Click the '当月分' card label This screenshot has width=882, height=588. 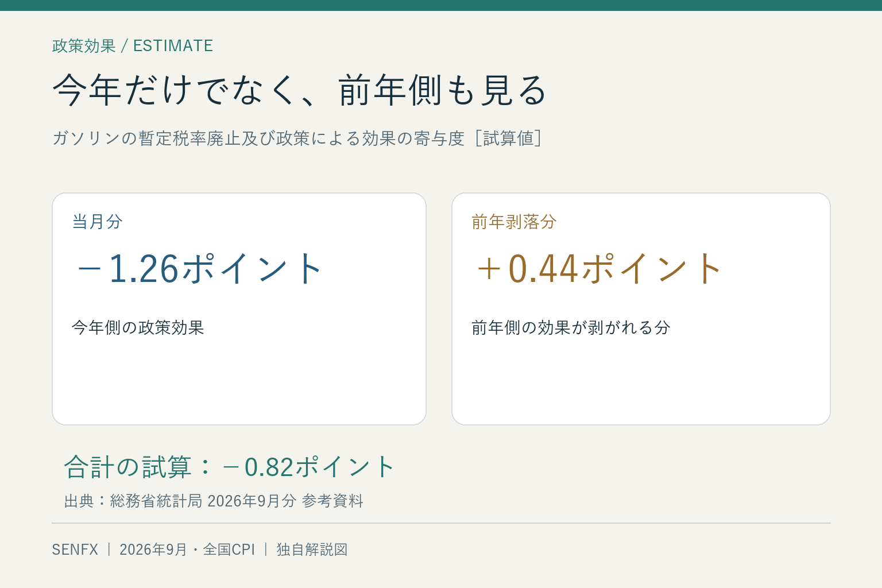(97, 222)
